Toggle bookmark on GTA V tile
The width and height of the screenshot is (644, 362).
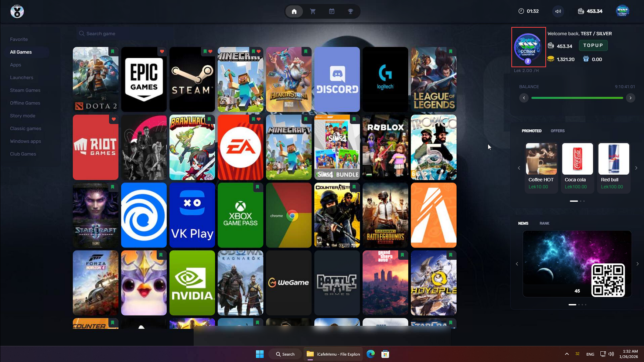pyautogui.click(x=402, y=255)
